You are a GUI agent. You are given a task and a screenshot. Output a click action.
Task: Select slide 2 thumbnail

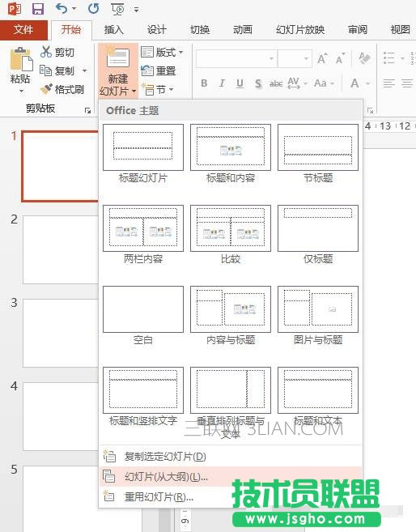click(61, 249)
